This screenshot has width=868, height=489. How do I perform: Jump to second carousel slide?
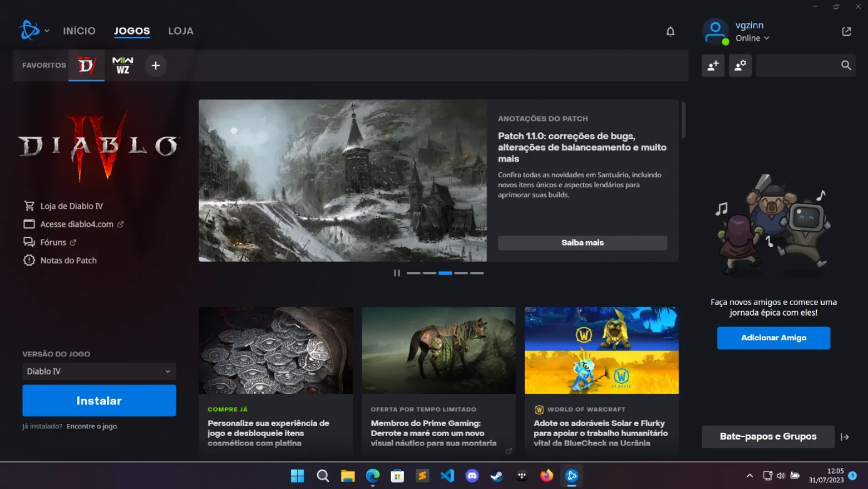[430, 273]
